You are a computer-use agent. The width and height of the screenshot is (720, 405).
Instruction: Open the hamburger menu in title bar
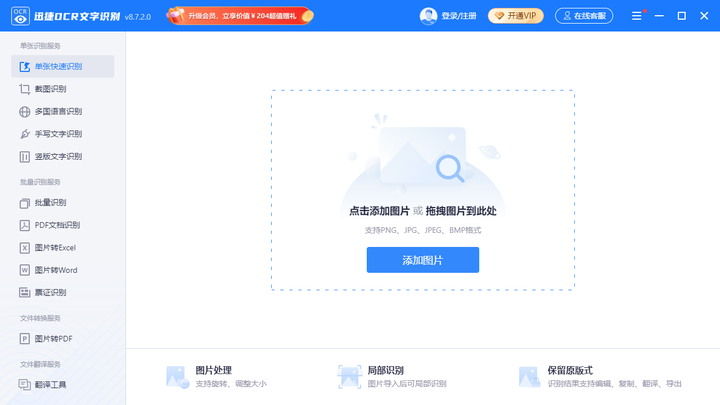click(x=636, y=16)
